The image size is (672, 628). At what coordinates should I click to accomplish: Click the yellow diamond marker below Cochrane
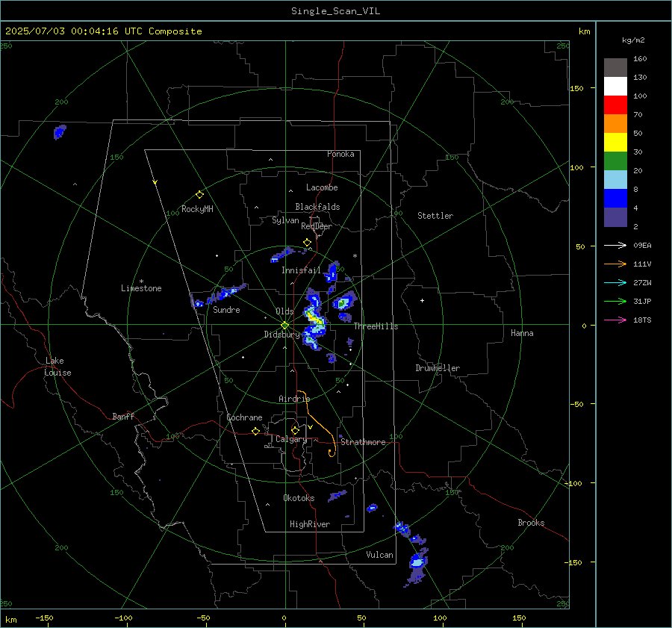(x=256, y=431)
